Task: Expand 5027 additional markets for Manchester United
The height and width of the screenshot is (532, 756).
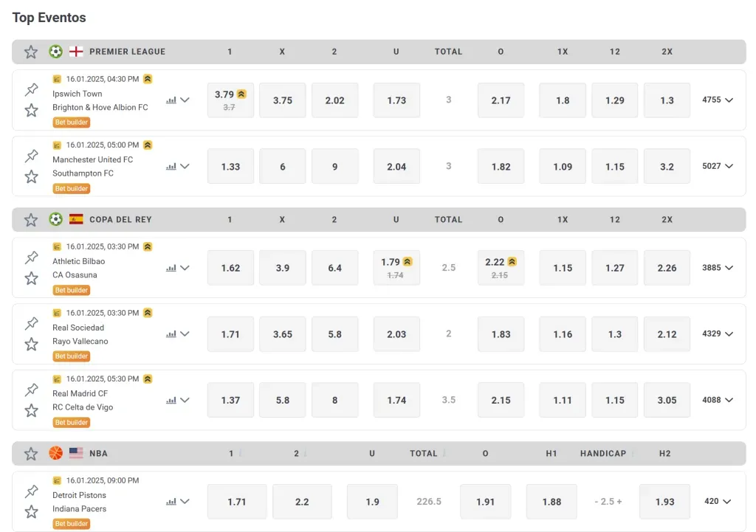Action: 718,167
